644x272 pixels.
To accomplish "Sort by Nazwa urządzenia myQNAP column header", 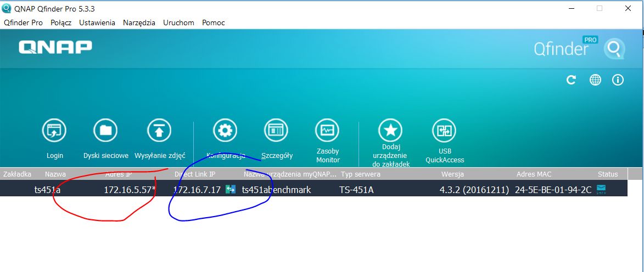I will pos(290,174).
